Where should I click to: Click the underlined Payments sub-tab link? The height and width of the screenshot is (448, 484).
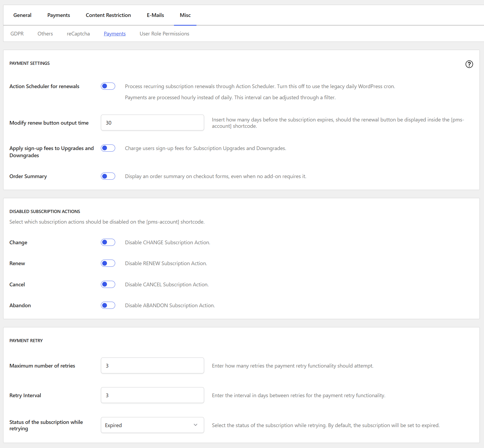(x=115, y=34)
